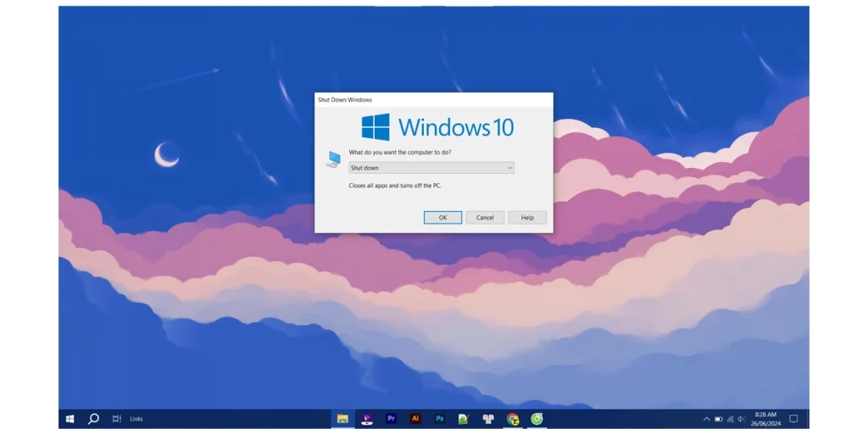Image resolution: width=868 pixels, height=434 pixels.
Task: Open the Windows Start menu
Action: 70,419
